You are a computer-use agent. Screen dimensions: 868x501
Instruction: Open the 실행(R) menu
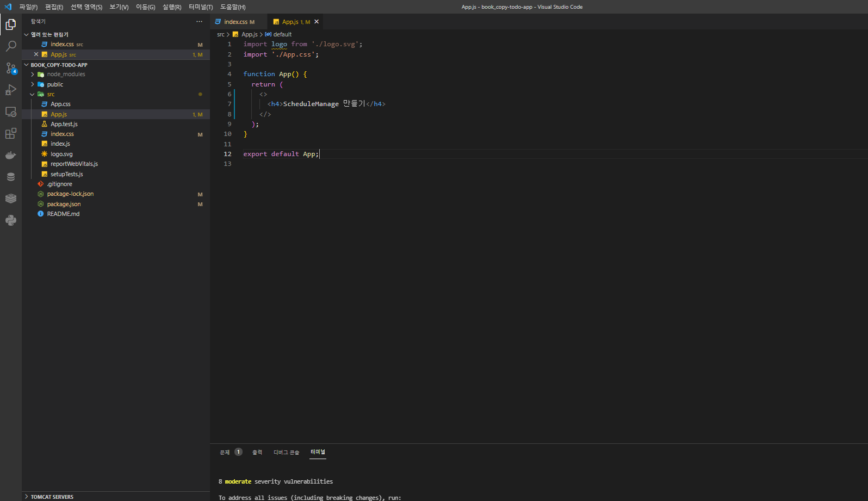click(172, 7)
